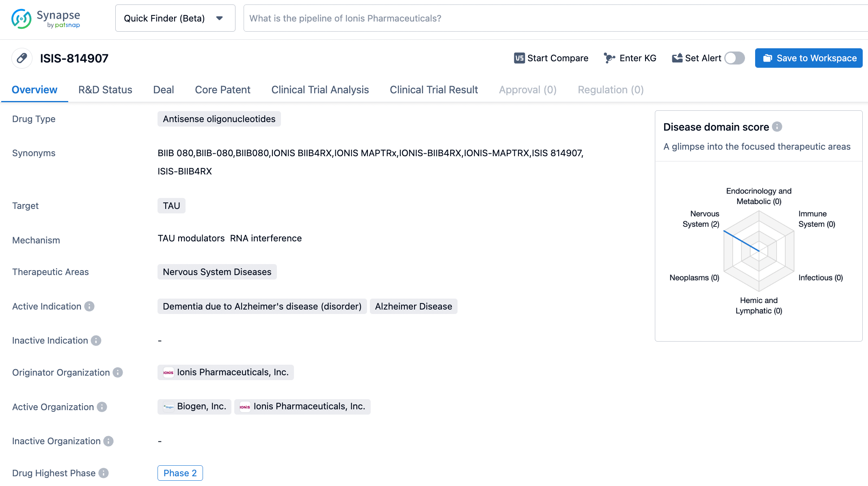868x486 pixels.
Task: Click the Alzheimer Disease active indication tag
Action: (x=413, y=306)
